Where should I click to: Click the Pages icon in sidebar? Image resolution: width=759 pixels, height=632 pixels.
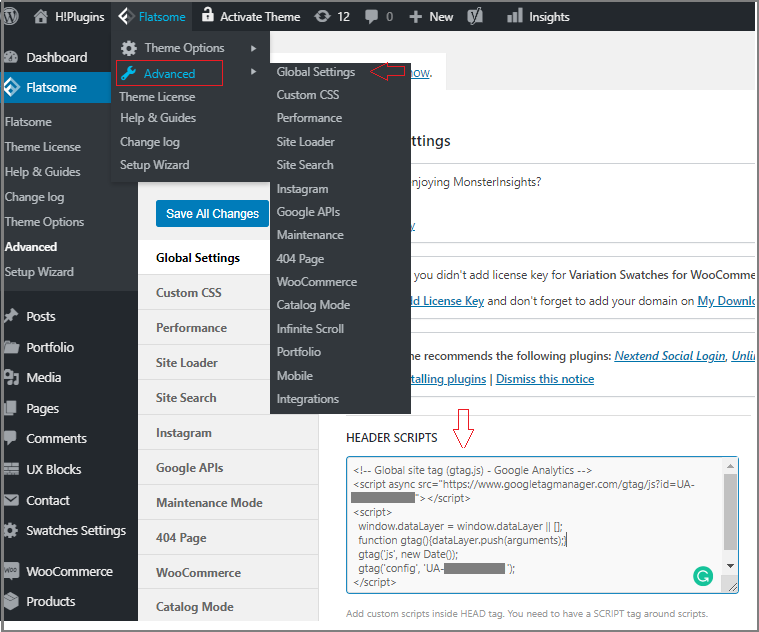pyautogui.click(x=10, y=408)
